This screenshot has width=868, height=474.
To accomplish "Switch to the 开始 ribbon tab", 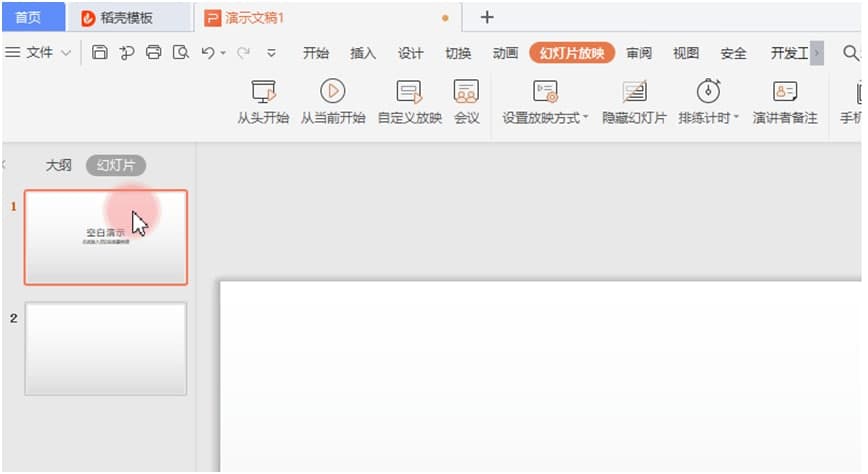I will coord(316,53).
